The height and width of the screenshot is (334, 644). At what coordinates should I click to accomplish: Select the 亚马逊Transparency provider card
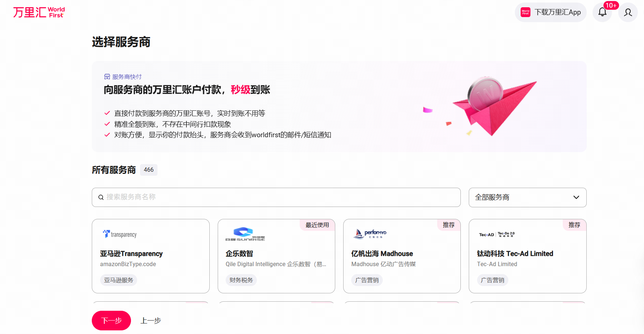(151, 256)
